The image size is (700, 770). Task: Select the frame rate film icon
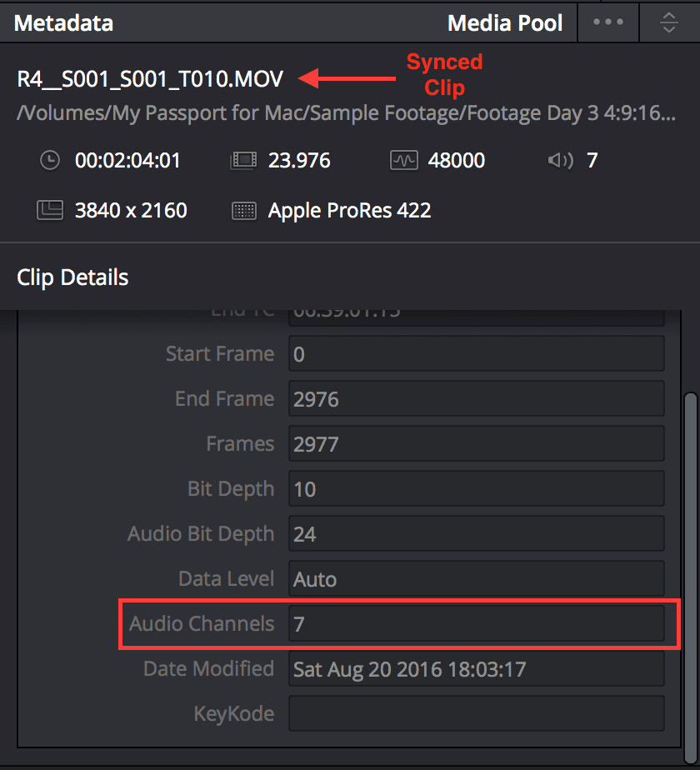(x=242, y=160)
